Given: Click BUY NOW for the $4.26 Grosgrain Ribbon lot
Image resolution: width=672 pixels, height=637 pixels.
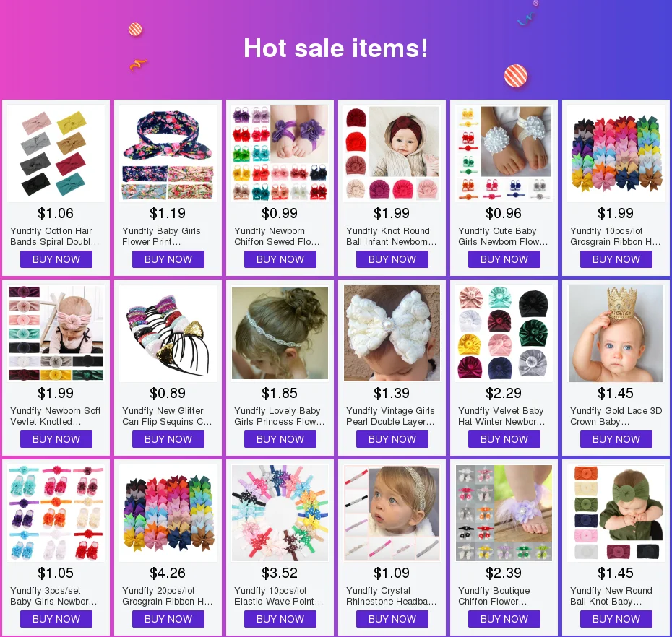Looking at the screenshot, I should coord(168,619).
